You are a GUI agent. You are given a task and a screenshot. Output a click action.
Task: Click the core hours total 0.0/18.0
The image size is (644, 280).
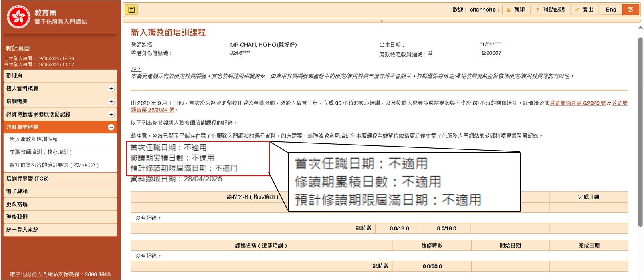[x=446, y=228]
